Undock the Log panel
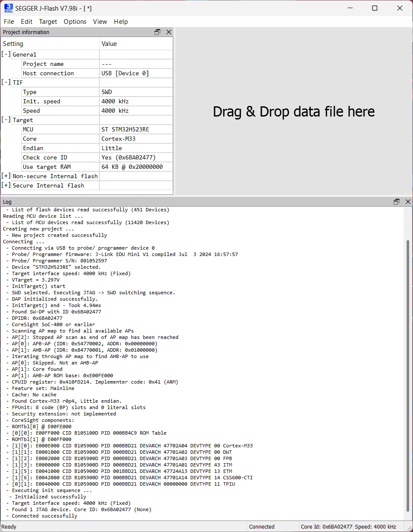413x532 pixels. (396, 202)
